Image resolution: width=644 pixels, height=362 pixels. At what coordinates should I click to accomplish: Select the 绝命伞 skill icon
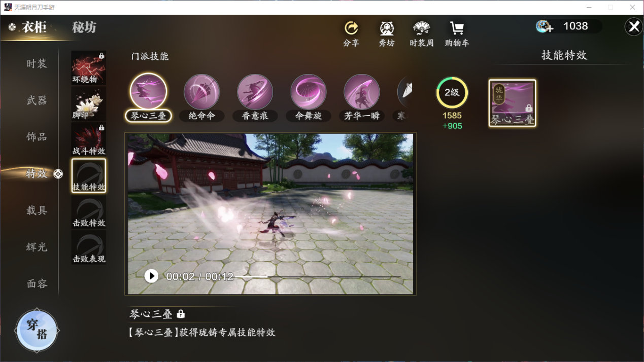(x=202, y=92)
